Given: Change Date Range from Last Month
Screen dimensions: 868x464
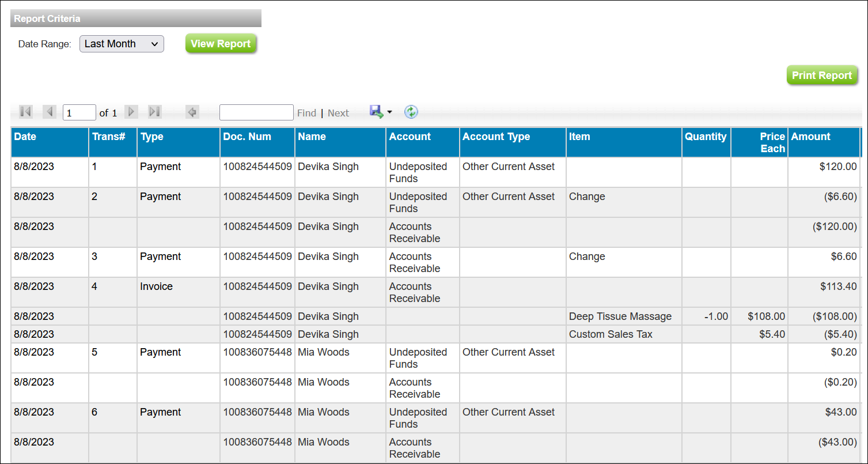Looking at the screenshot, I should [121, 44].
